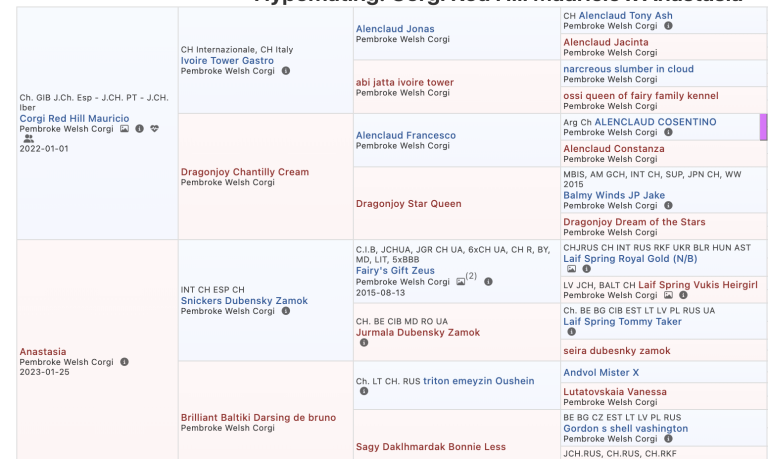
Task: Open info icon beside Ivoire Tower Gastro
Action: click(x=286, y=71)
